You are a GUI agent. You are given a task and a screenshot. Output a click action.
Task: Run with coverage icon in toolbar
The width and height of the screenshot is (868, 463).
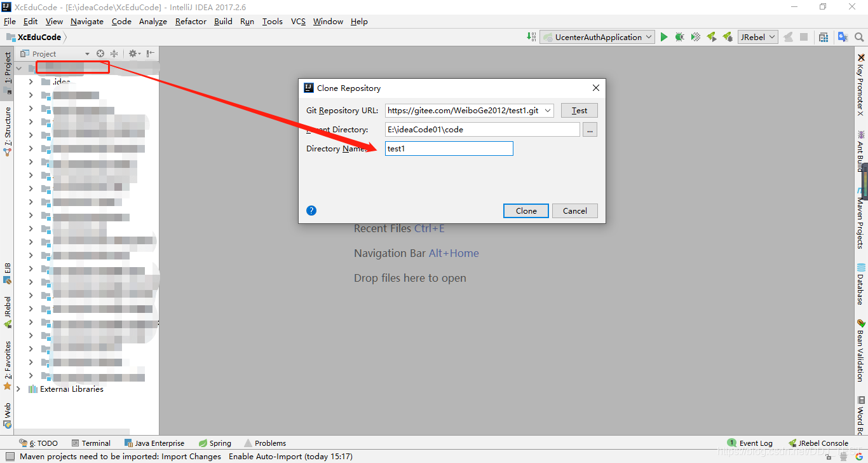(x=696, y=37)
